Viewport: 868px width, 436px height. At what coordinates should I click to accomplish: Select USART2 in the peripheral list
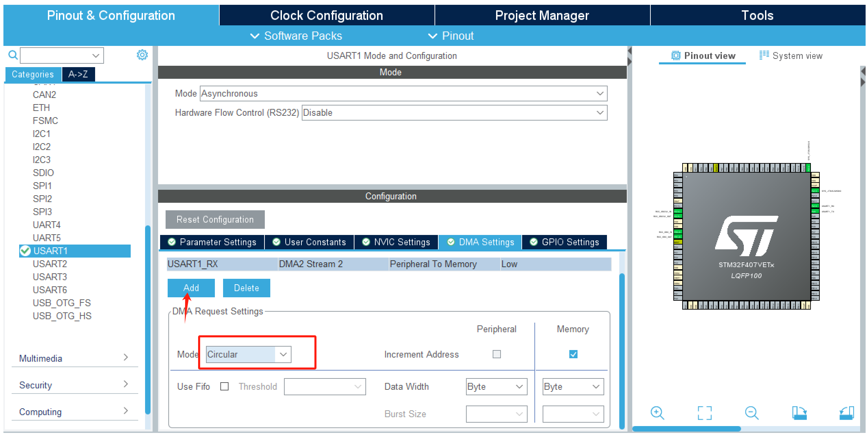[x=50, y=264]
